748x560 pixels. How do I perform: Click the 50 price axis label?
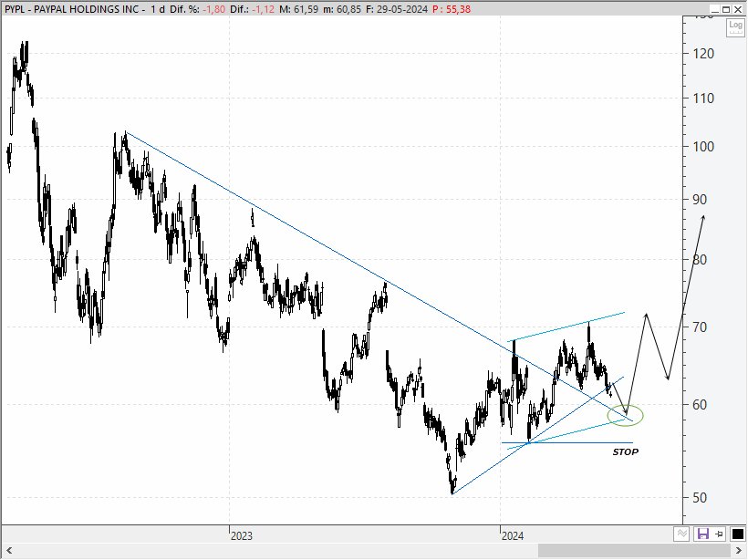(x=700, y=497)
